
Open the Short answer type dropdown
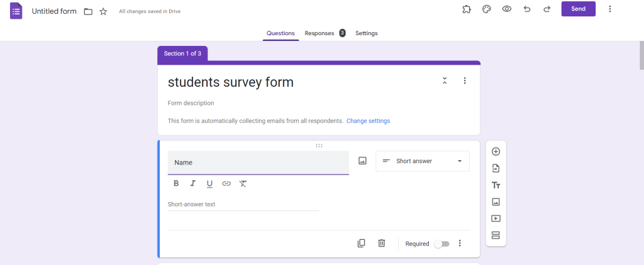(423, 161)
